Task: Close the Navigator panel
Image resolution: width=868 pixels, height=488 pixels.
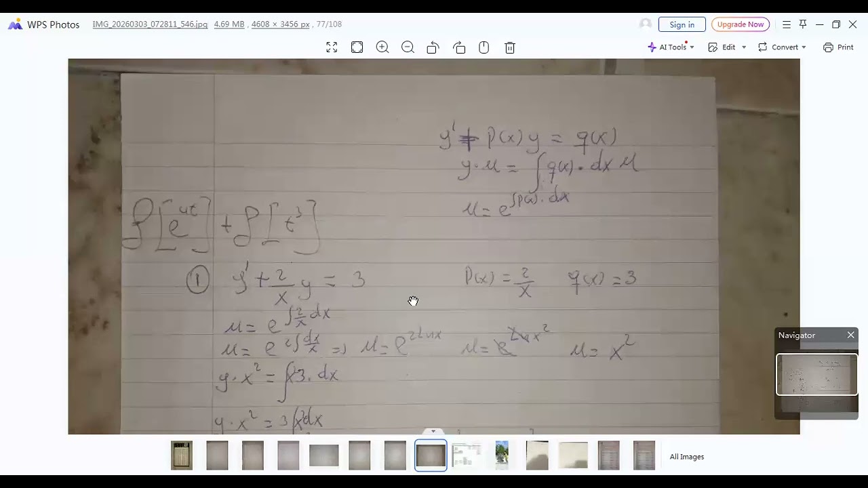Action: pos(850,335)
